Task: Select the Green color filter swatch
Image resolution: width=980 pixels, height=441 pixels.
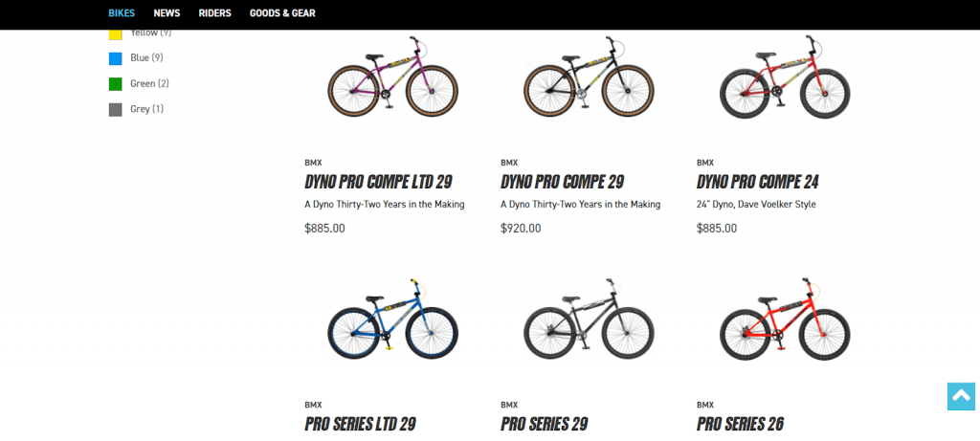Action: (x=115, y=84)
